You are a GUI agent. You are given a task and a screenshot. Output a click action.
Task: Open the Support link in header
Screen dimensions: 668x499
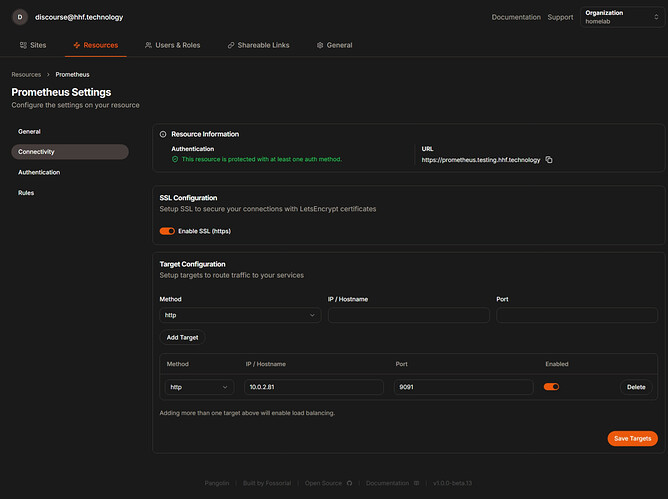tap(560, 17)
